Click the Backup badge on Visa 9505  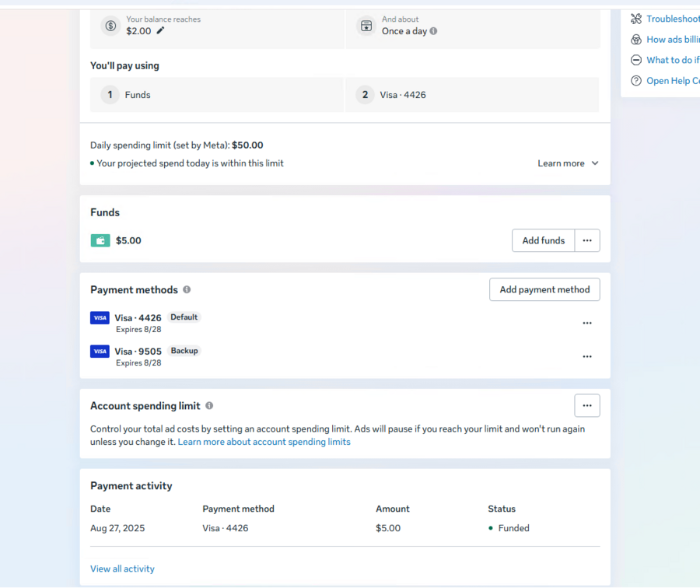click(184, 351)
